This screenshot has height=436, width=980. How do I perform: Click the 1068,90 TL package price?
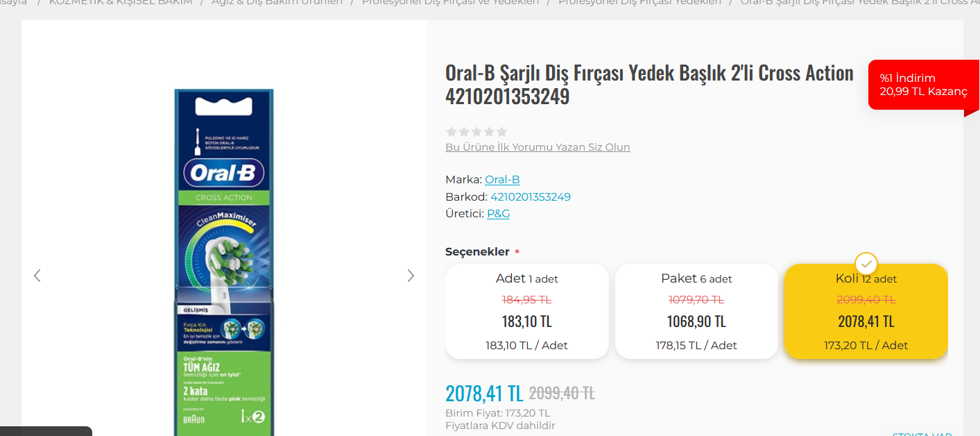696,321
